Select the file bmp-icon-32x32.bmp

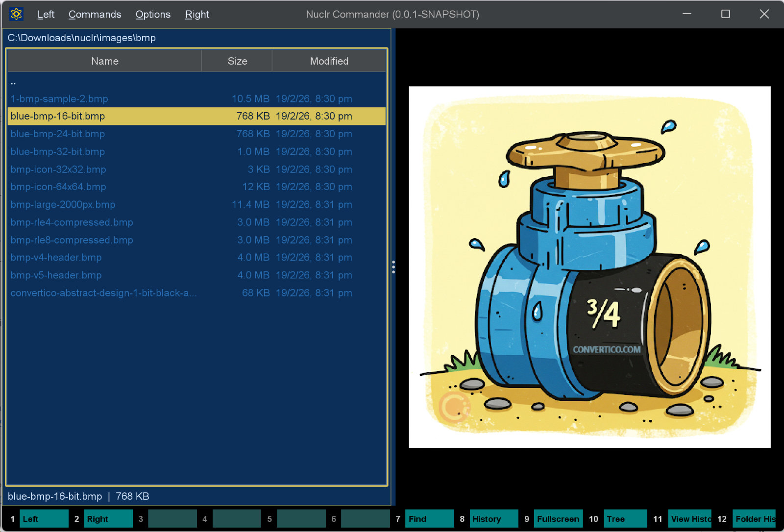click(197, 169)
